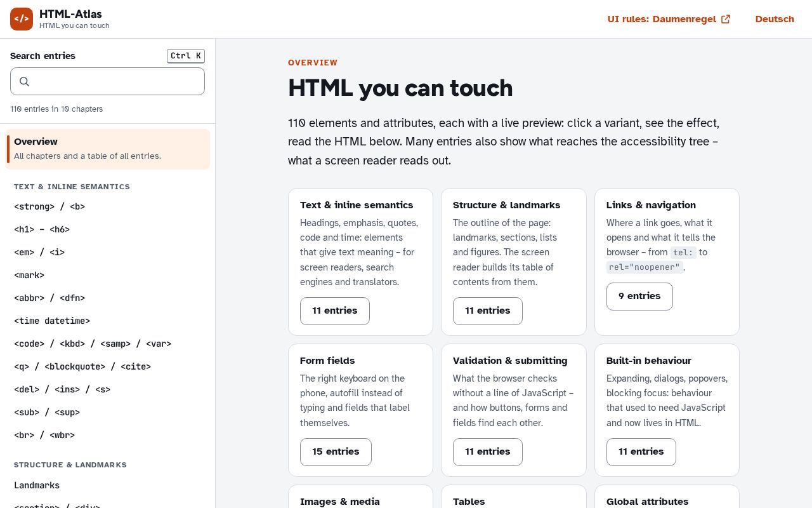This screenshot has height=508, width=812.
Task: Click the STRUCTURE & LANDMARKS sidebar section label
Action: [x=70, y=465]
